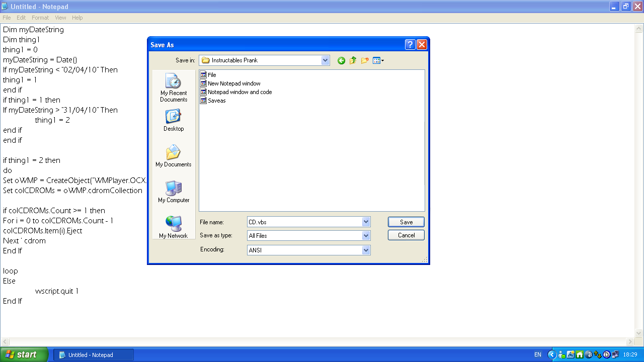Screen dimensions: 644x362
Task: Create a new folder in the dialog
Action: (365, 60)
